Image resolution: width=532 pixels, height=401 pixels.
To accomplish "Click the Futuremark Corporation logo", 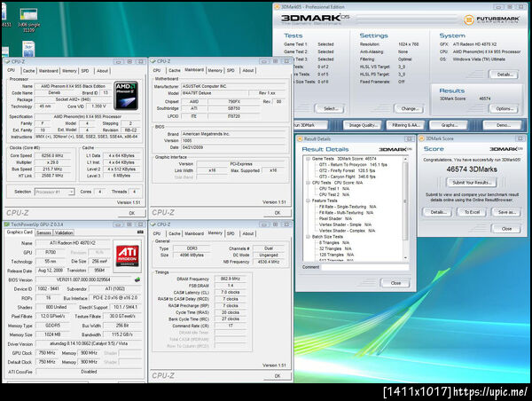I will [x=491, y=20].
